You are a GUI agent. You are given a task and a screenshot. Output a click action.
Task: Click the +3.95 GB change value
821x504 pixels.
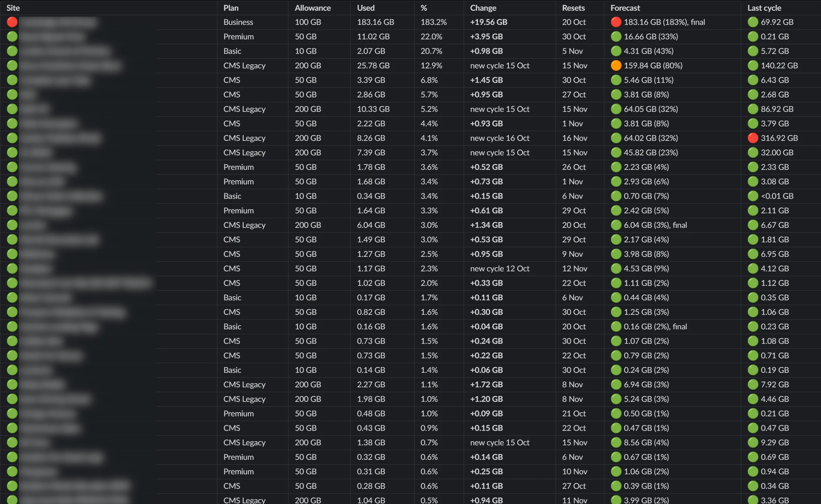pyautogui.click(x=487, y=37)
